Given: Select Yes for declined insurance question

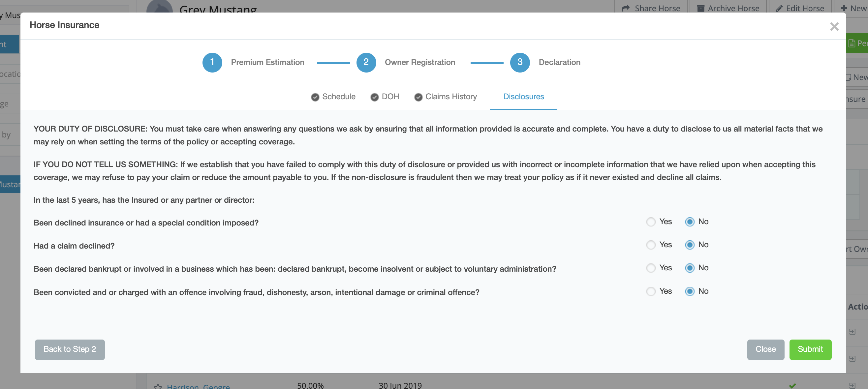Looking at the screenshot, I should point(651,222).
